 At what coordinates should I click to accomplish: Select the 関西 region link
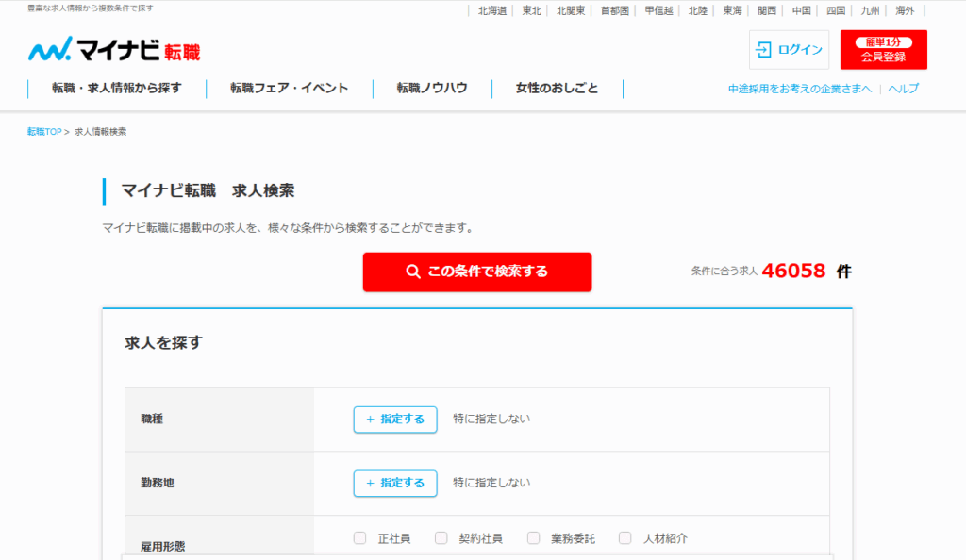tap(767, 11)
